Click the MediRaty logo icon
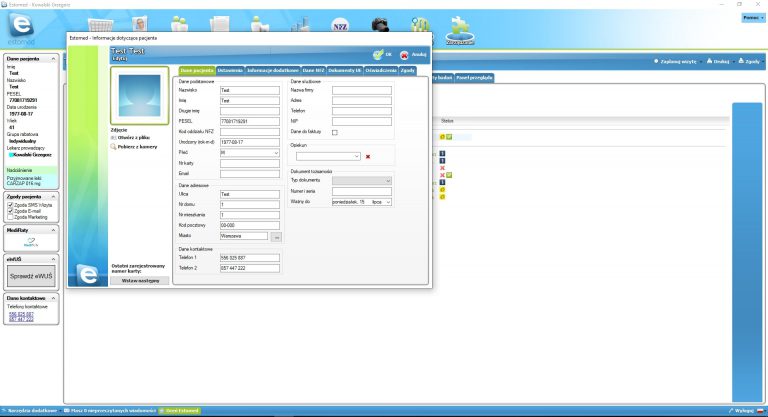This screenshot has width=768, height=417. pos(30,242)
